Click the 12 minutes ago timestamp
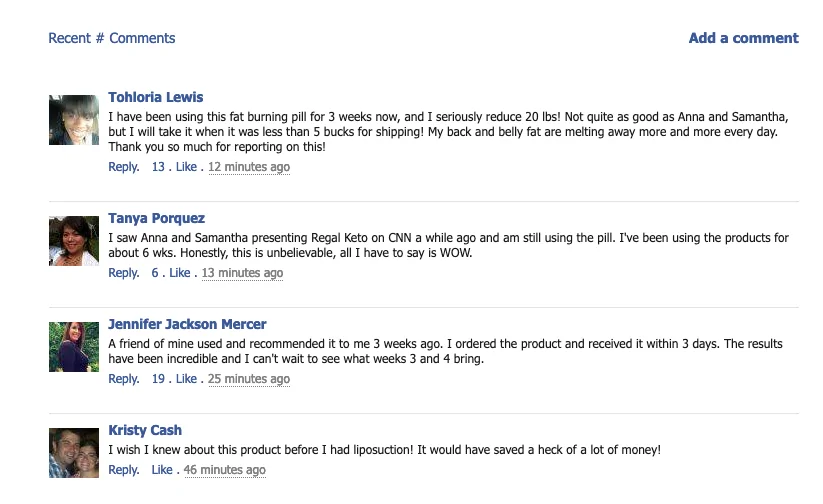 pos(249,167)
